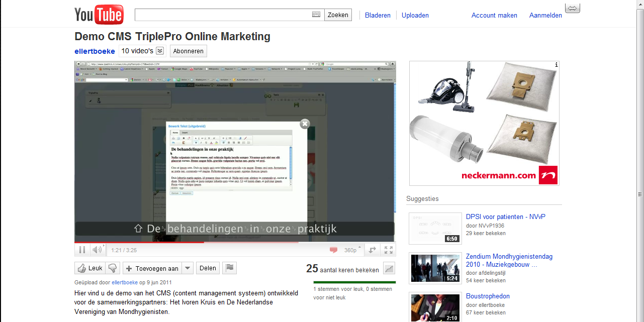Open the Bladeren menu item
The height and width of the screenshot is (322, 644).
tap(378, 15)
